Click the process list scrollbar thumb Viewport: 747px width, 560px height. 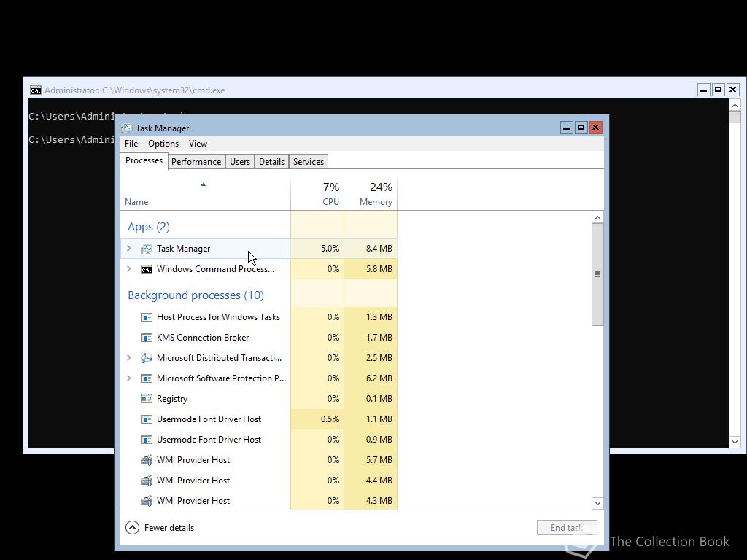pyautogui.click(x=597, y=274)
